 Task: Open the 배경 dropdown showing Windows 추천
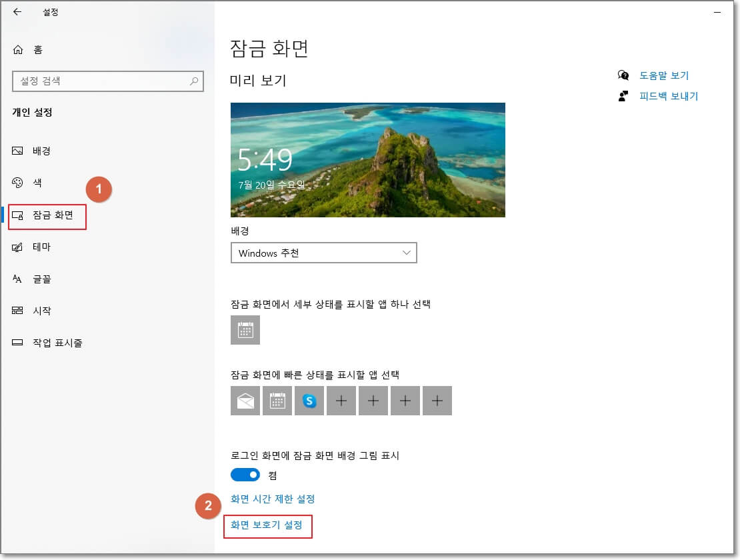tap(324, 253)
